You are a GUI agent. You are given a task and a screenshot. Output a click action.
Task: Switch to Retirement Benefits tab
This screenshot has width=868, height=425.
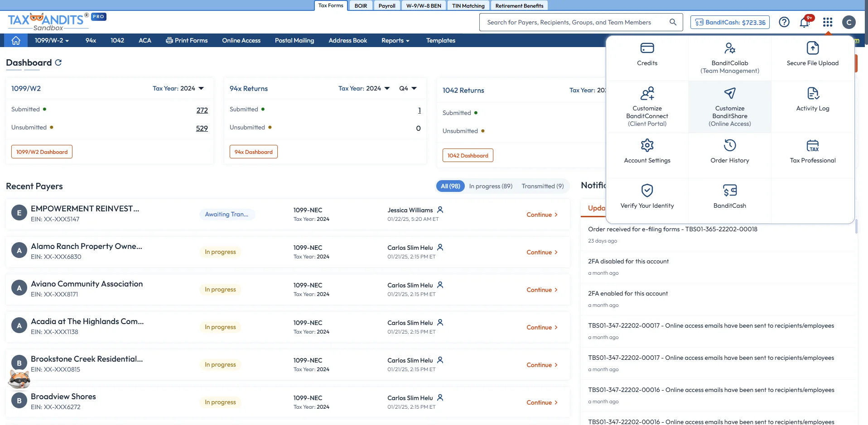tap(519, 5)
